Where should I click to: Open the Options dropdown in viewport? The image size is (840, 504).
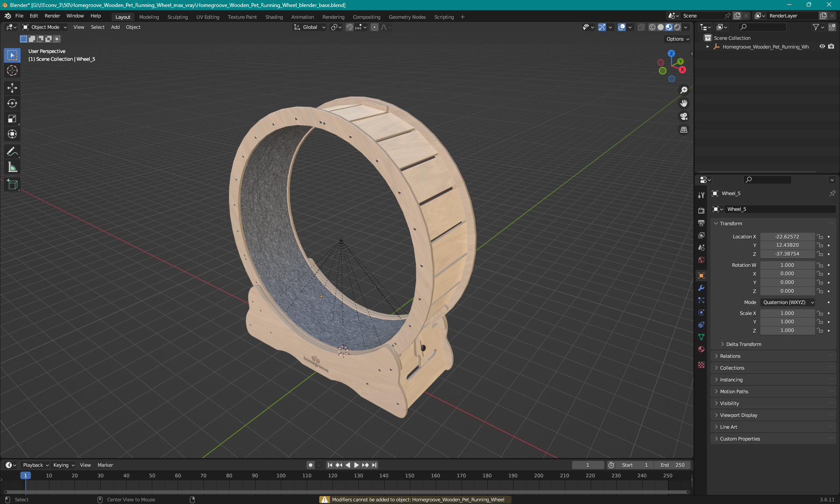click(x=678, y=39)
